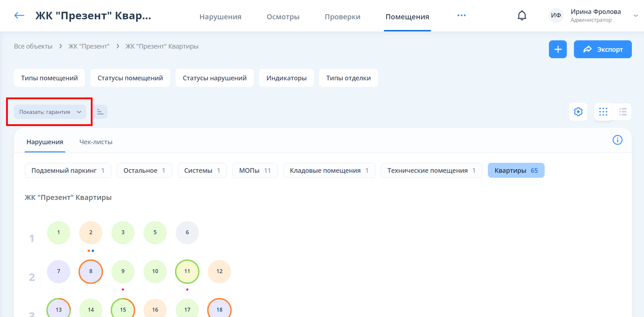This screenshot has width=644, height=317.
Task: Click the sort bars icon
Action: click(100, 112)
